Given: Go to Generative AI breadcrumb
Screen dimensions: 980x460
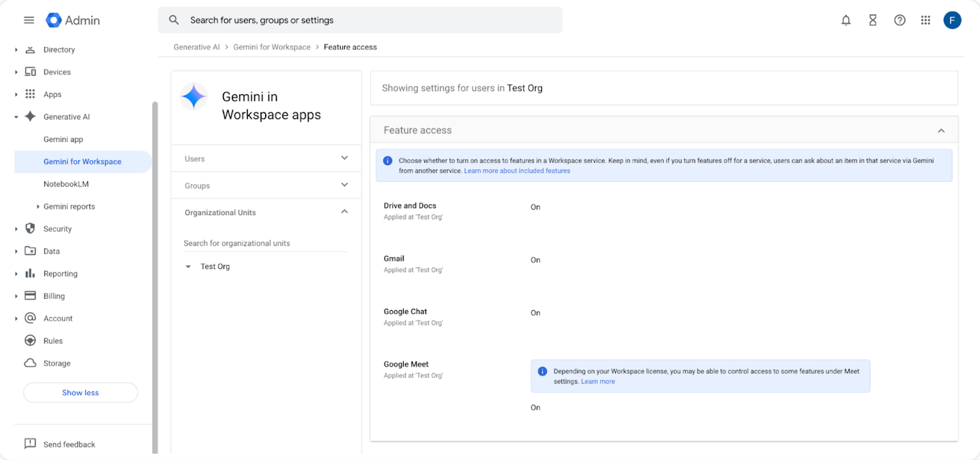Looking at the screenshot, I should (197, 47).
